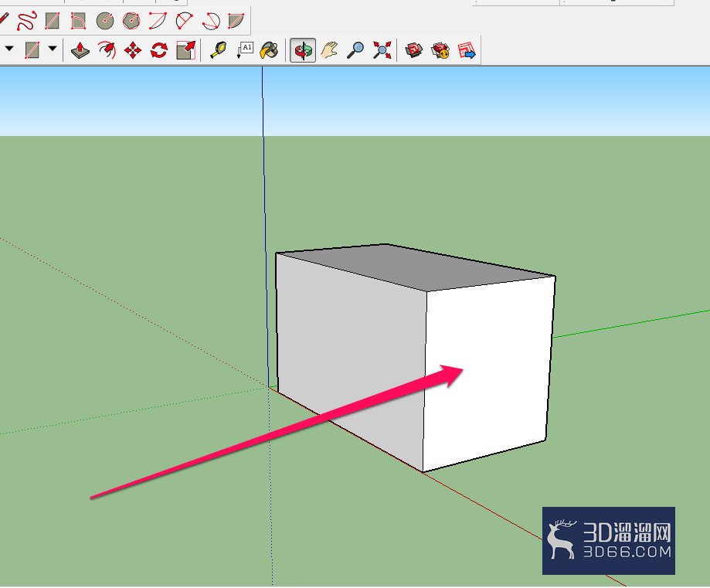Image resolution: width=710 pixels, height=588 pixels.
Task: Activate the Offset tool
Action: tap(107, 50)
